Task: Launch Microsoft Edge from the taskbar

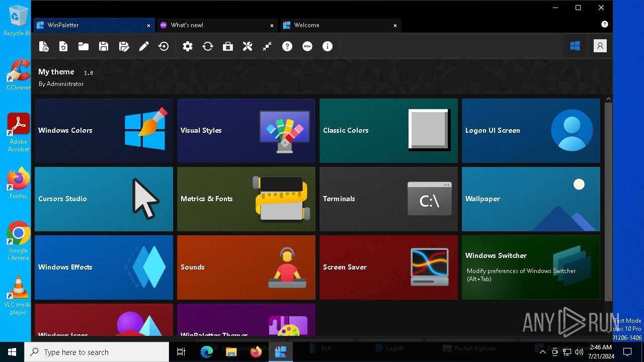Action: tap(207, 352)
